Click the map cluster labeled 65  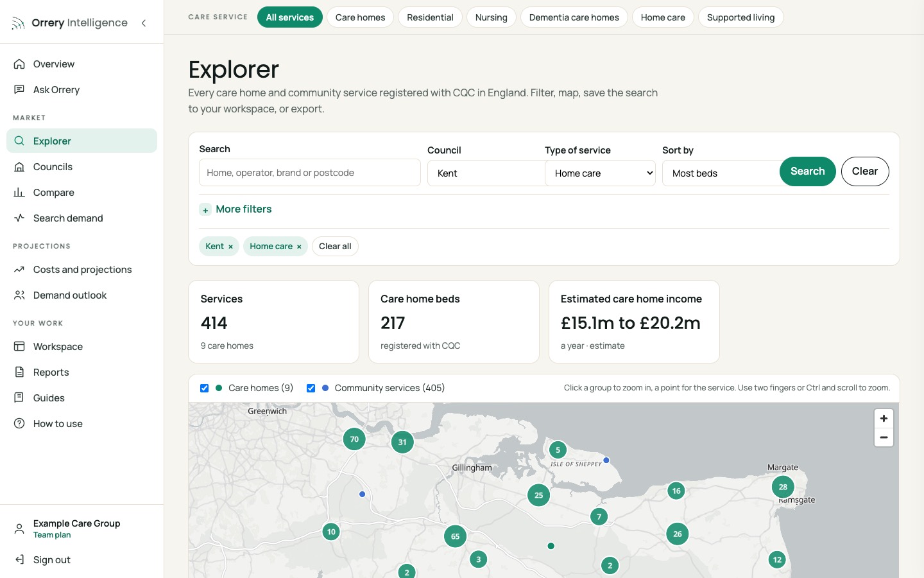[455, 536]
